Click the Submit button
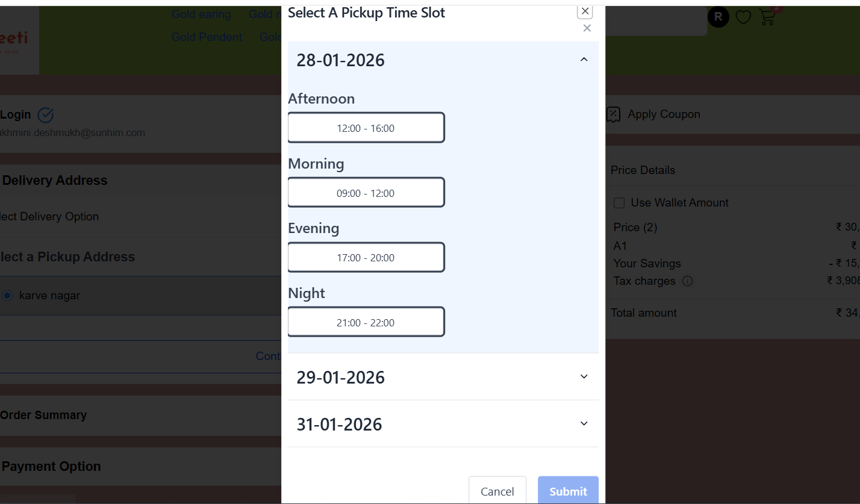This screenshot has height=504, width=860. pyautogui.click(x=568, y=491)
